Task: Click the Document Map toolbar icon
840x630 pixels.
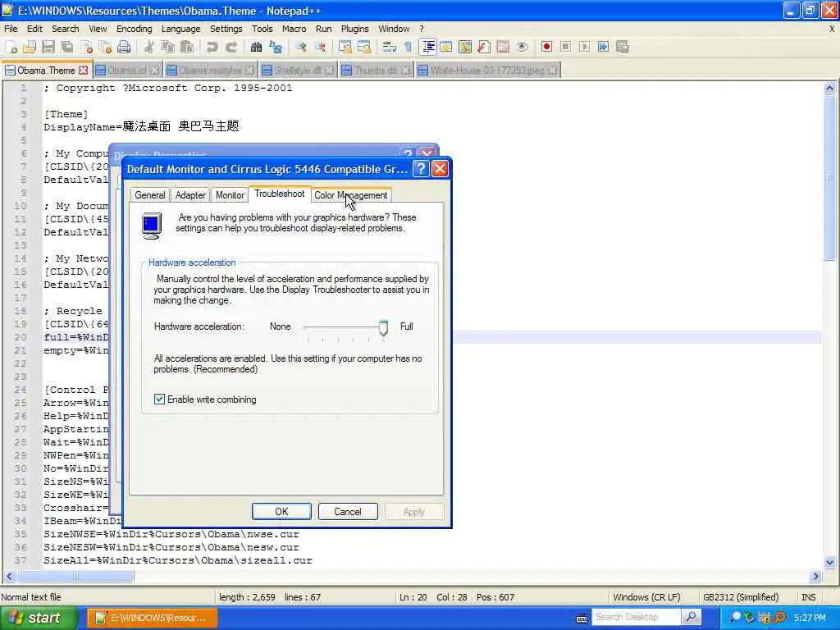Action: (465, 47)
